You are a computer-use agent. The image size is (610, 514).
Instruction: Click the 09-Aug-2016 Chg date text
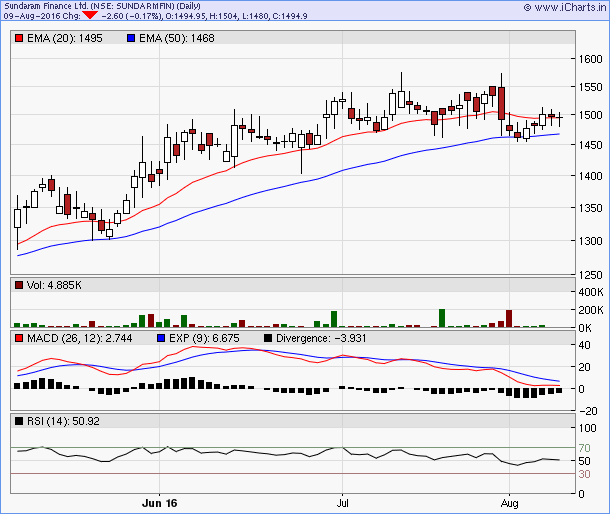[42, 16]
